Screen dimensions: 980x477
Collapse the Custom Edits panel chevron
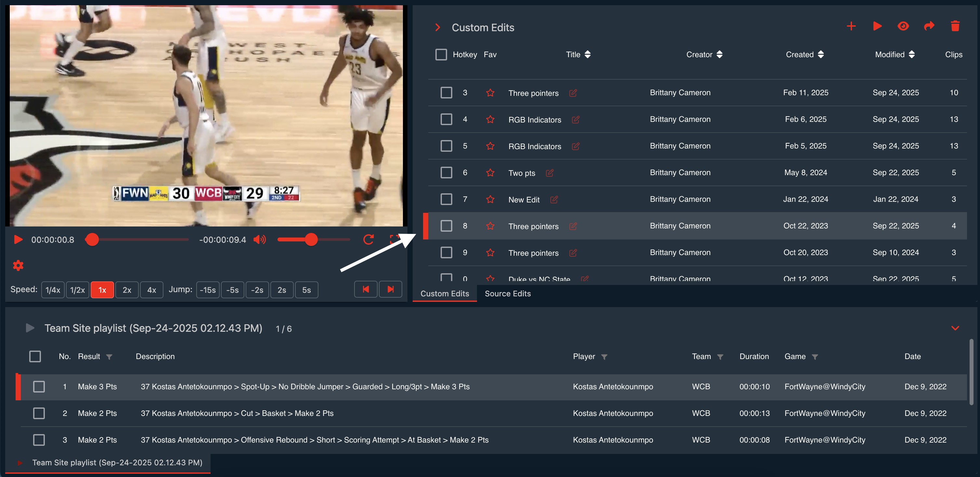[x=437, y=27]
